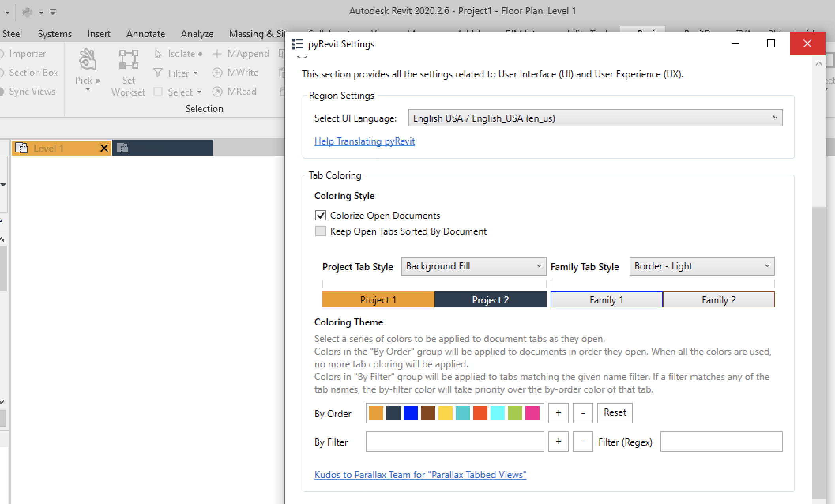This screenshot has width=835, height=504.
Task: Click the Project 1 preview tab
Action: (x=378, y=299)
